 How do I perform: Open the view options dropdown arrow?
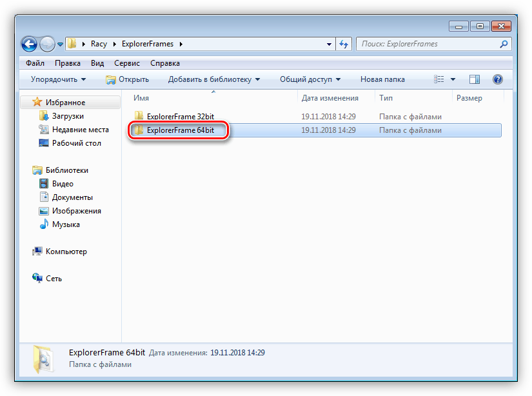click(x=453, y=79)
